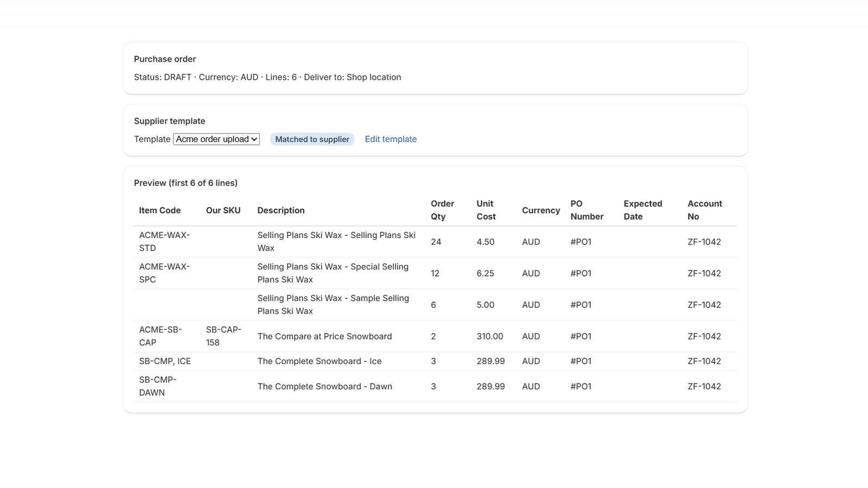Click the Description column header
Screen dimensions: 868x488
pos(281,210)
